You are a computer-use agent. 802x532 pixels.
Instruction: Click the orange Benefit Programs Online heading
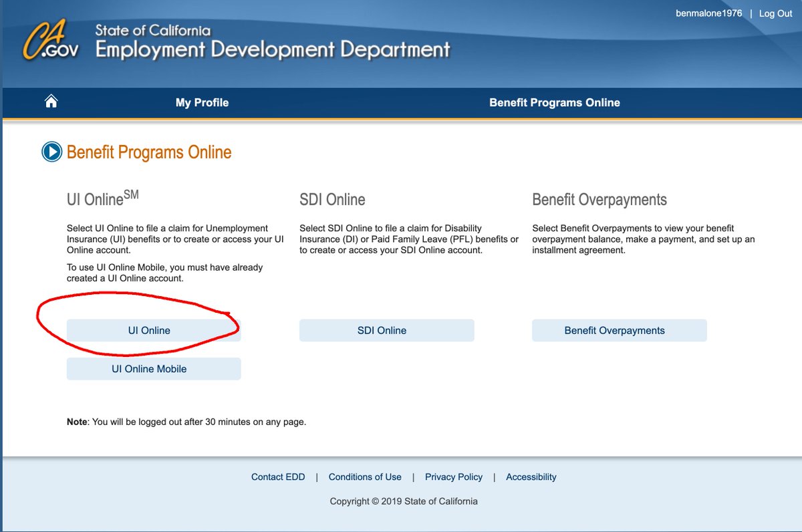[149, 152]
